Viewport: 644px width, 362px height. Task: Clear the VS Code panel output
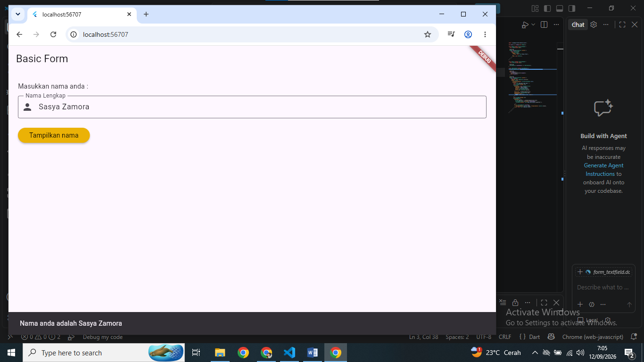pyautogui.click(x=503, y=303)
